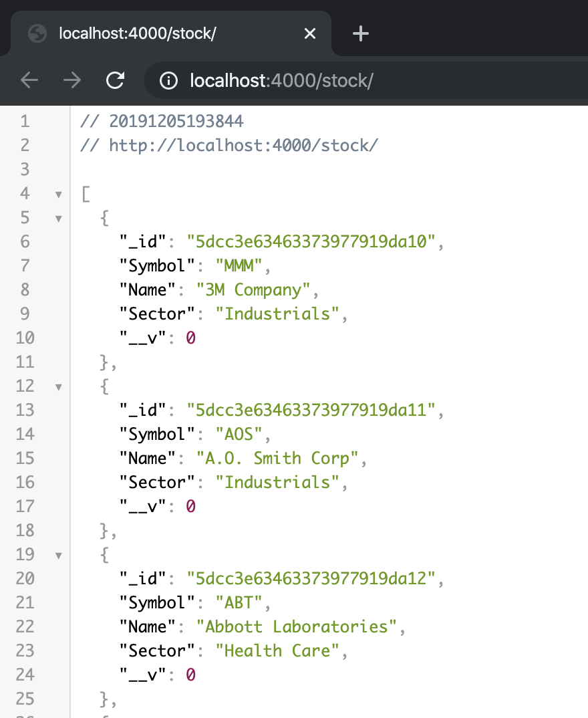Collapse the ABT object on line 19
Image resolution: width=588 pixels, height=718 pixels.
pos(59,556)
